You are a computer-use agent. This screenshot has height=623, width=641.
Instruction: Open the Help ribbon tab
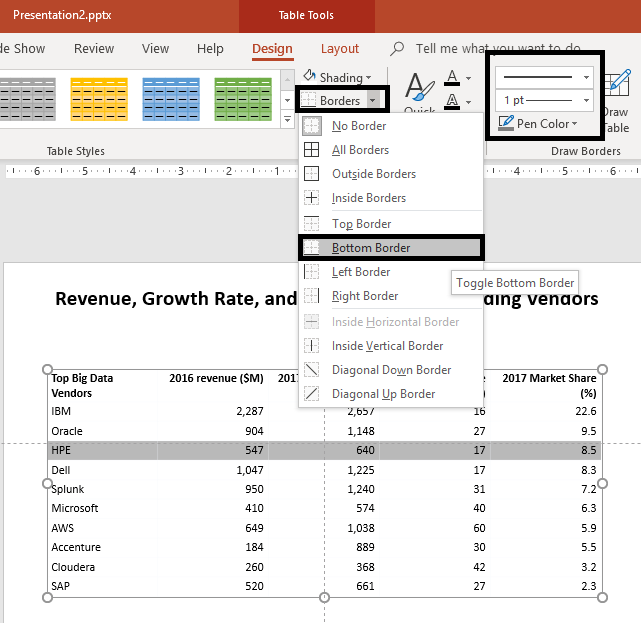click(x=210, y=49)
